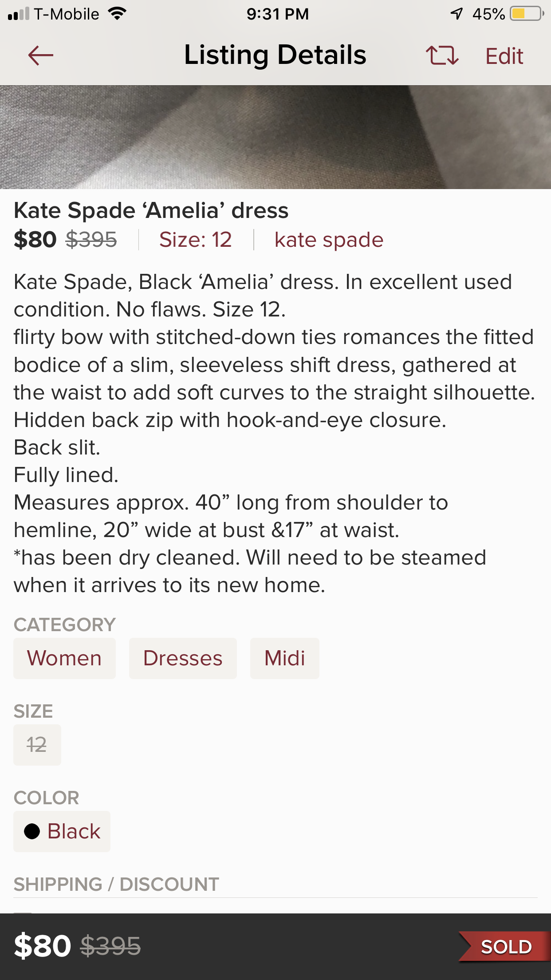Select the Dresses category tag
Viewport: 551px width, 980px height.
[183, 658]
